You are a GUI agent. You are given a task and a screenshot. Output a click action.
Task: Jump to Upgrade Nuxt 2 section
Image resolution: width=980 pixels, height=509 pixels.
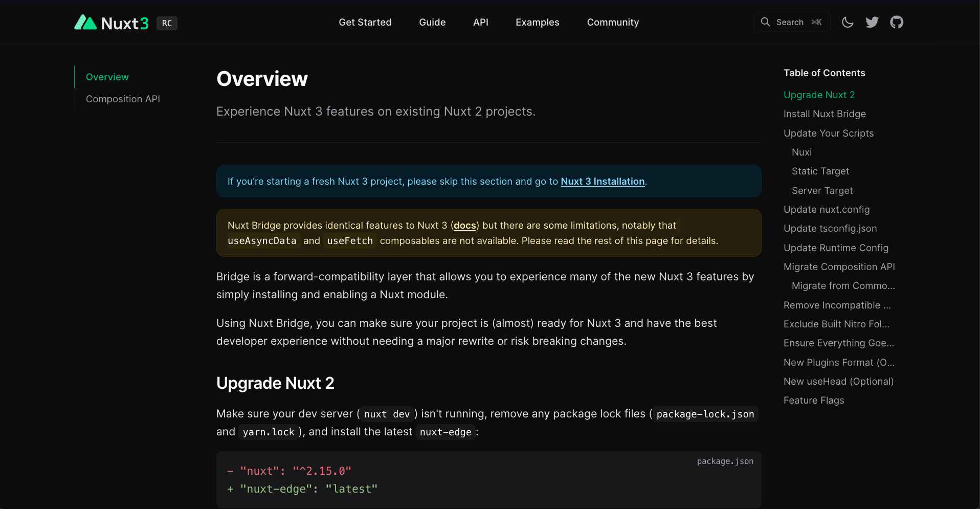819,95
